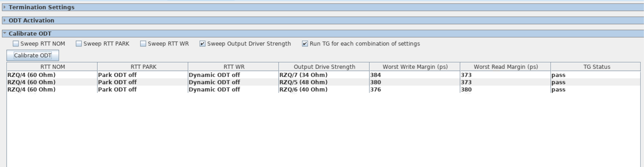Disable Run TG for each combination

click(x=305, y=44)
